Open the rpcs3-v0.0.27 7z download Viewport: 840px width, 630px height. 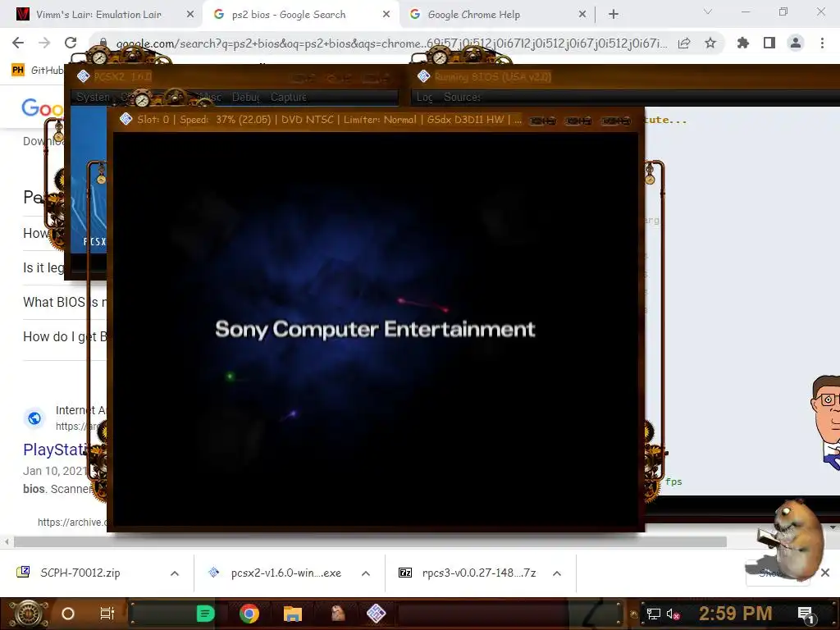click(467, 573)
